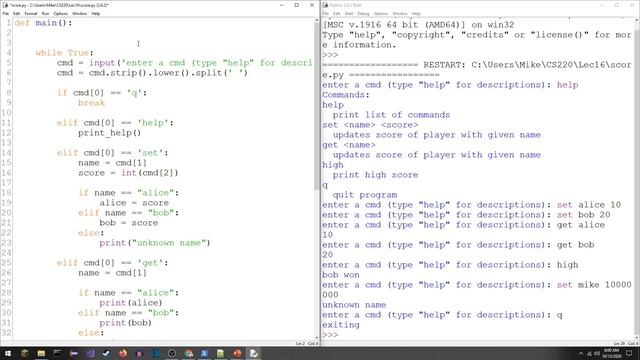Viewport: 640px width, 360px height.
Task: Click 'print(bob)' line in editor
Action: coord(125,323)
